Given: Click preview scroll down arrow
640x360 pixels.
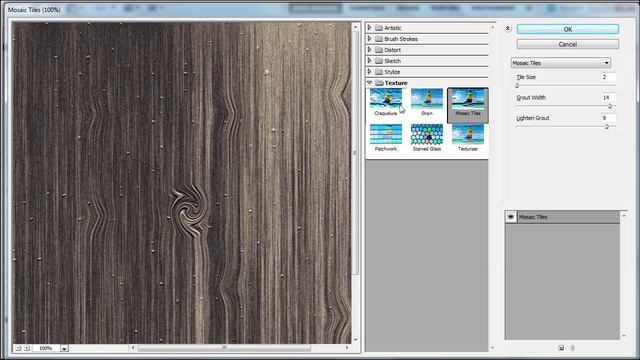Looking at the screenshot, I should tap(356, 340).
